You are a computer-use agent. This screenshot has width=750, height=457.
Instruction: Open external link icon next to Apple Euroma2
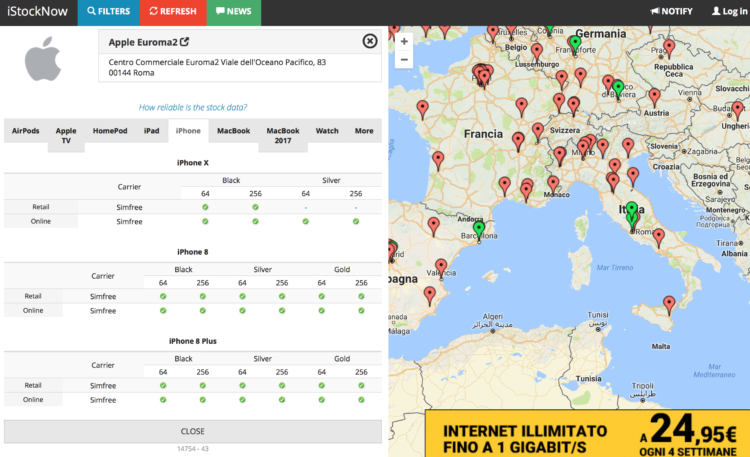pos(184,42)
